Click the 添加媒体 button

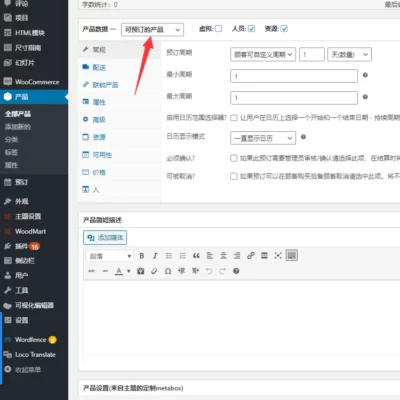pyautogui.click(x=105, y=237)
